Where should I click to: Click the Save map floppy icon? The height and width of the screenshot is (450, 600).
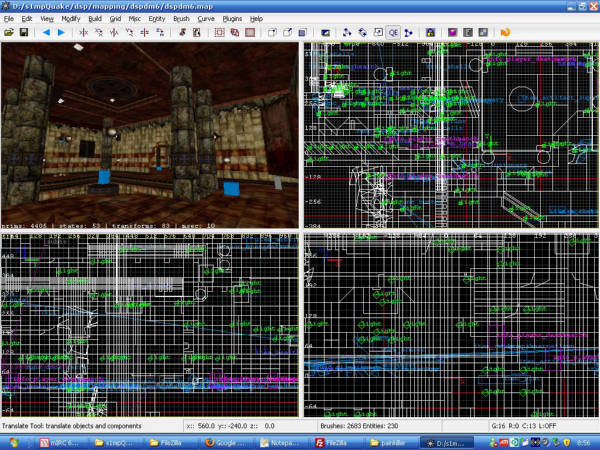24,33
